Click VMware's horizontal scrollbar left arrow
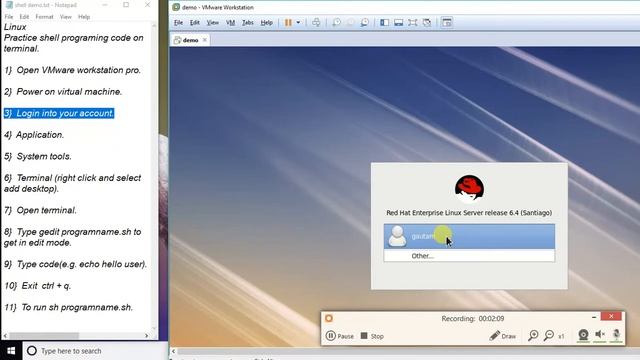The image size is (640, 360). click(173, 351)
